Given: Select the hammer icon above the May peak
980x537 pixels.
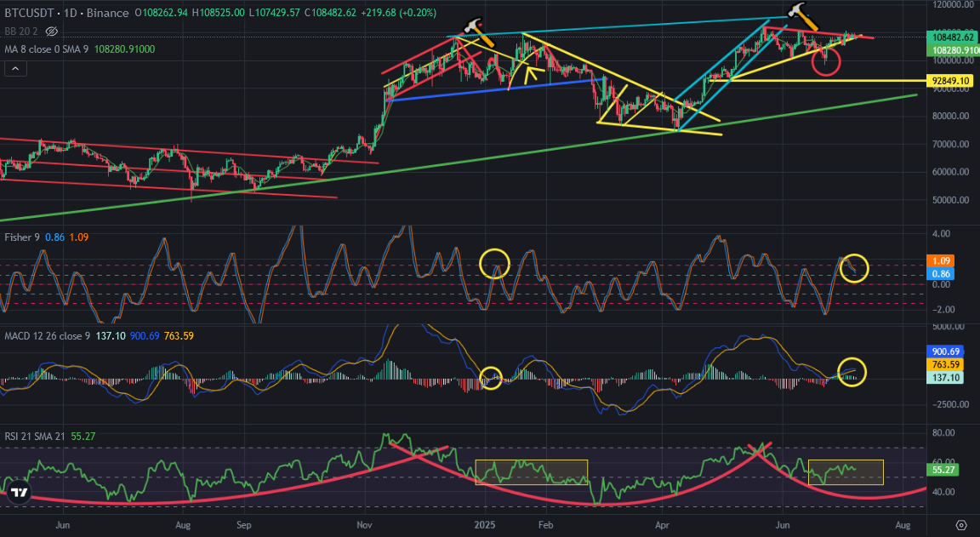Looking at the screenshot, I should pyautogui.click(x=804, y=17).
